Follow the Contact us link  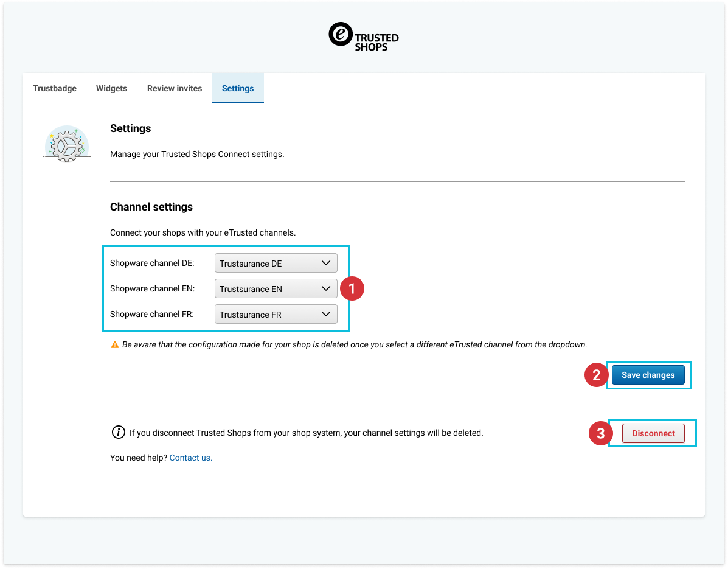point(191,458)
